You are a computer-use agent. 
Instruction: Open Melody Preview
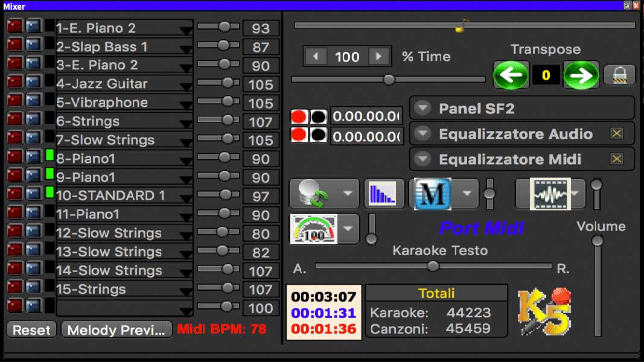(116, 330)
